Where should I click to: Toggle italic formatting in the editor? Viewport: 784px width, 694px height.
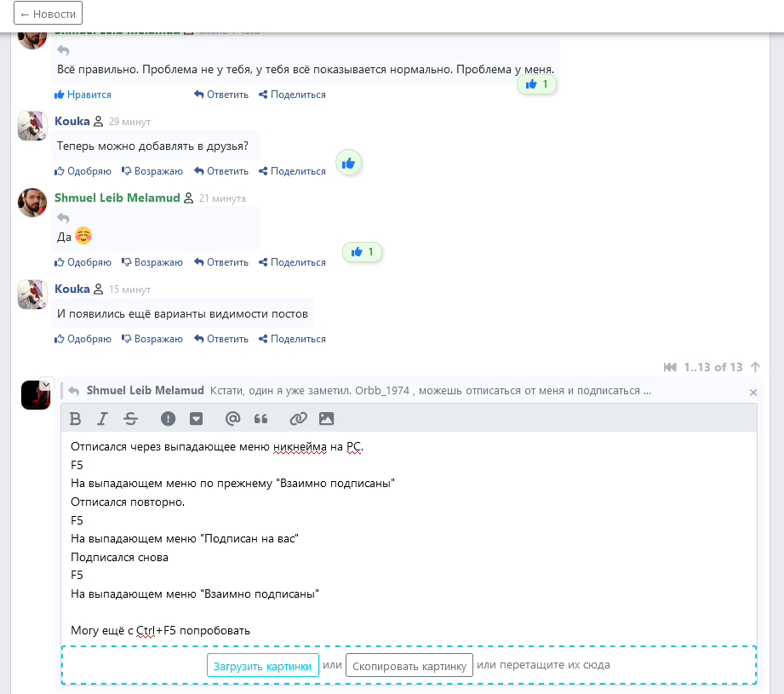[x=102, y=418]
